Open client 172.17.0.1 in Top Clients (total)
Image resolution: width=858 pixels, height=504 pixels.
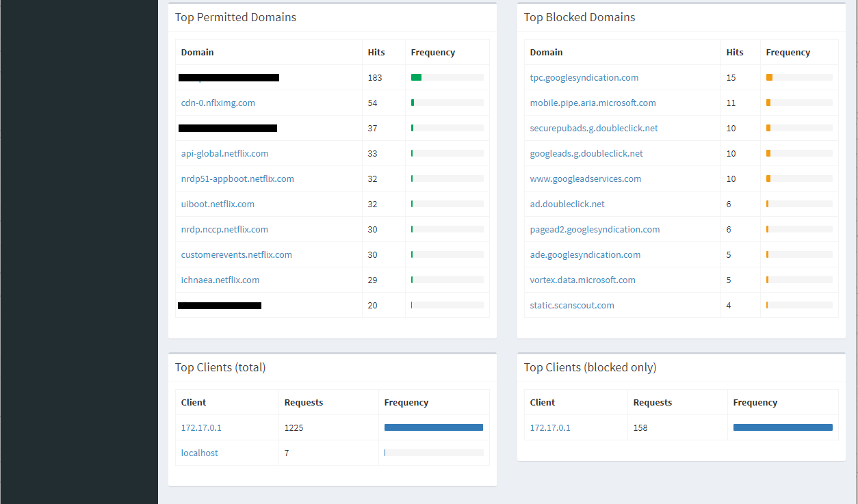[201, 427]
